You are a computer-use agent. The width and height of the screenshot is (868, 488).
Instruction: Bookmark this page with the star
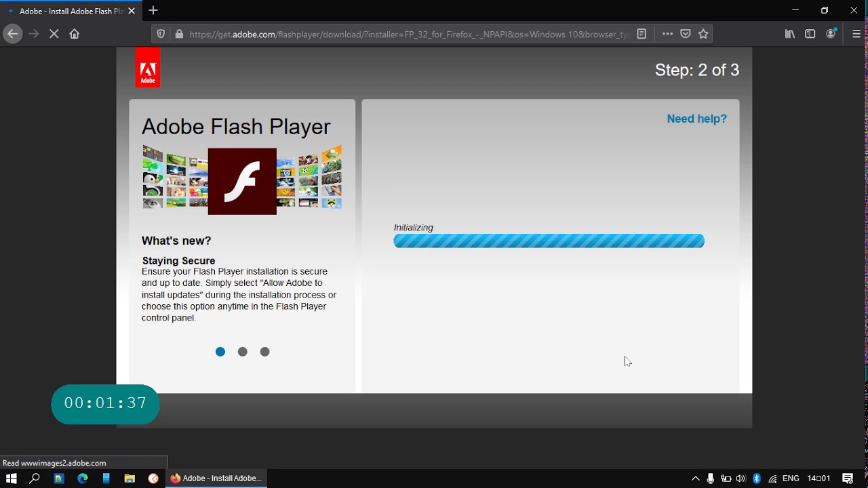(703, 34)
